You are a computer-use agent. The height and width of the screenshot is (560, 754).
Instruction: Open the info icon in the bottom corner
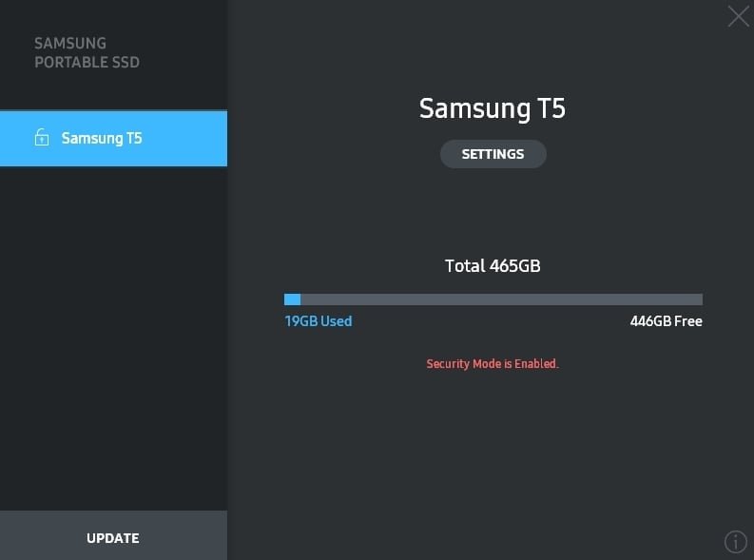click(x=736, y=542)
